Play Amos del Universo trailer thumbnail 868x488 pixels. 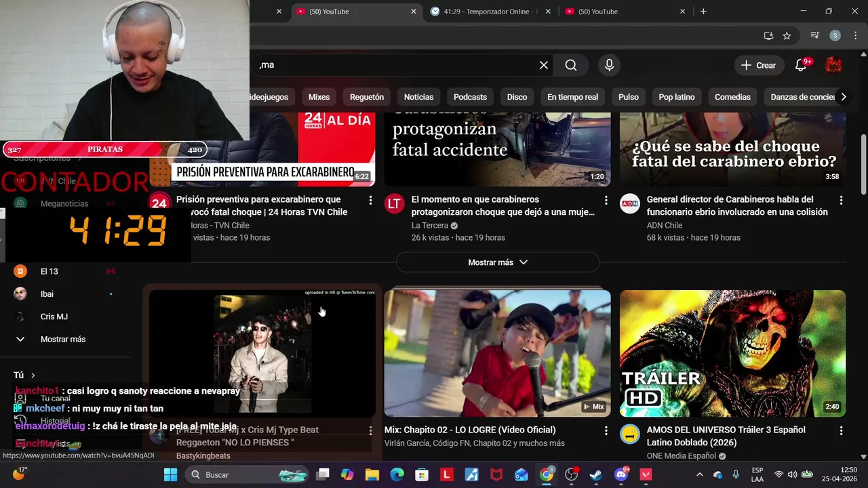tap(732, 353)
